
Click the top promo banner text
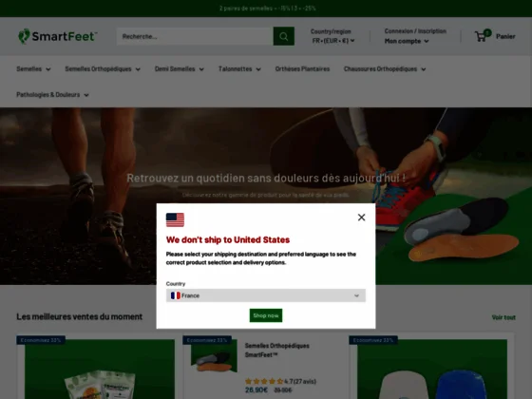click(267, 9)
